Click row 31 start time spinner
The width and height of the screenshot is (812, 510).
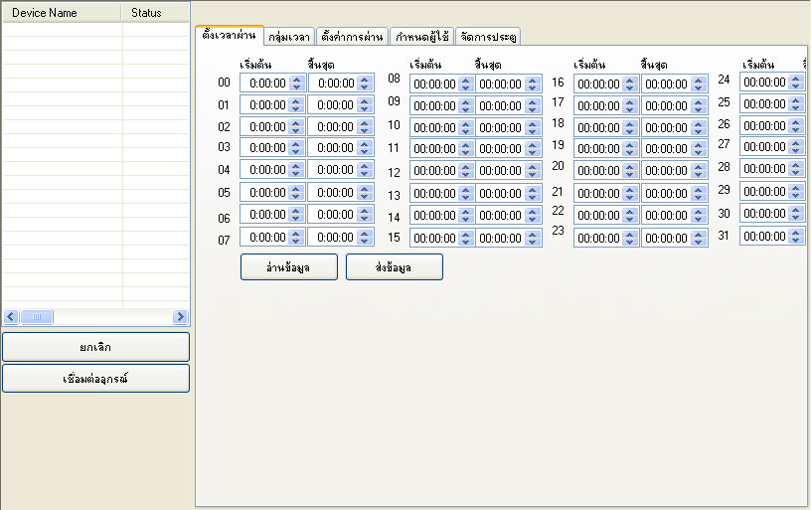[796, 236]
